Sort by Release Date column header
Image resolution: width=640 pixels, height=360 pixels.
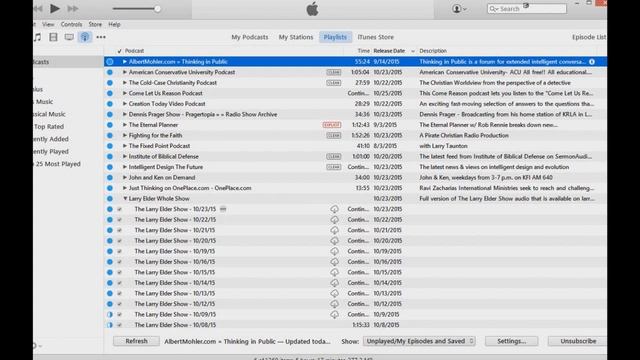click(389, 51)
